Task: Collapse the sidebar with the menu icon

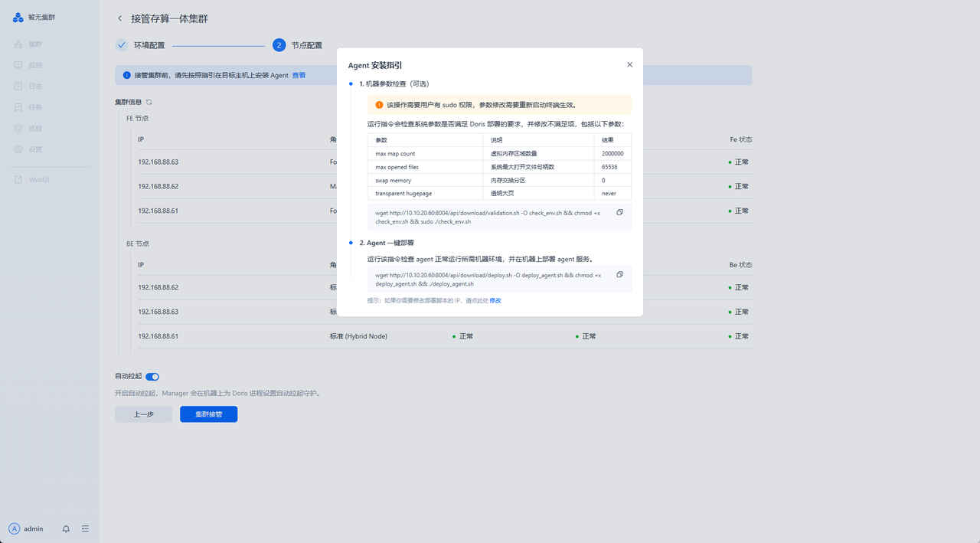Action: [x=85, y=528]
